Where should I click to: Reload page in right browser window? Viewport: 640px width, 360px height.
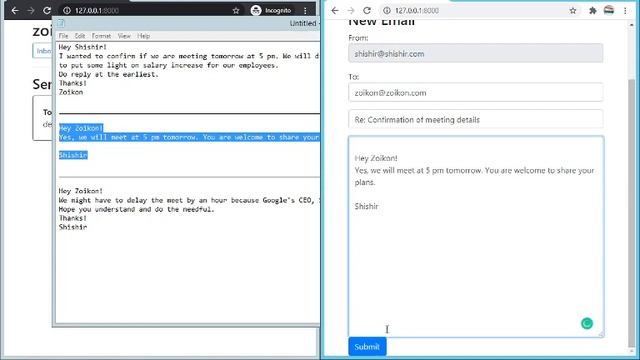click(367, 11)
